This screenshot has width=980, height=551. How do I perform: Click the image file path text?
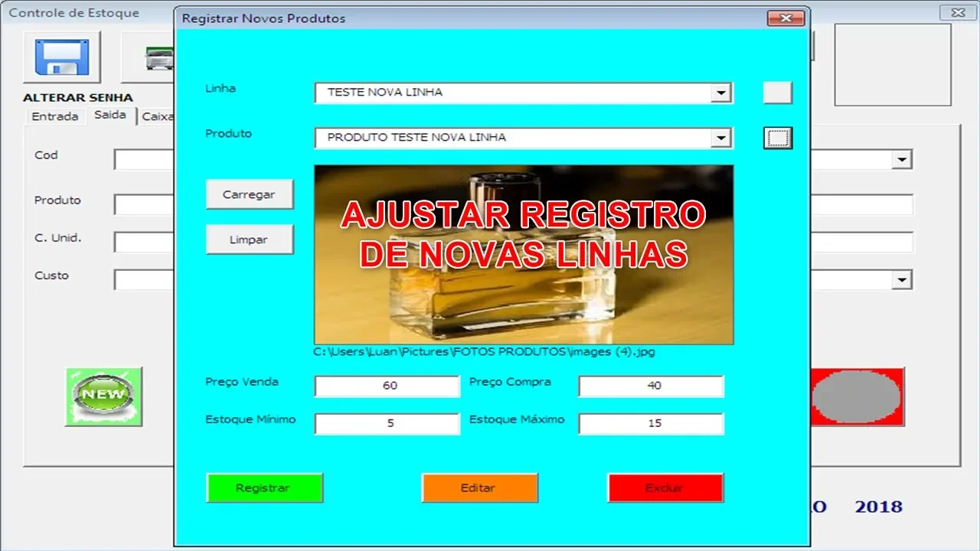point(484,352)
